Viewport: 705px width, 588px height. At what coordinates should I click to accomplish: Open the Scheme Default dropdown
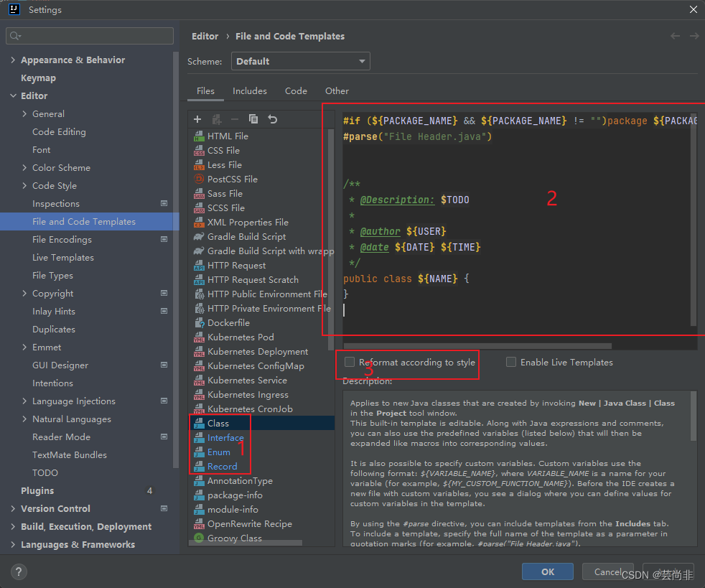(300, 61)
